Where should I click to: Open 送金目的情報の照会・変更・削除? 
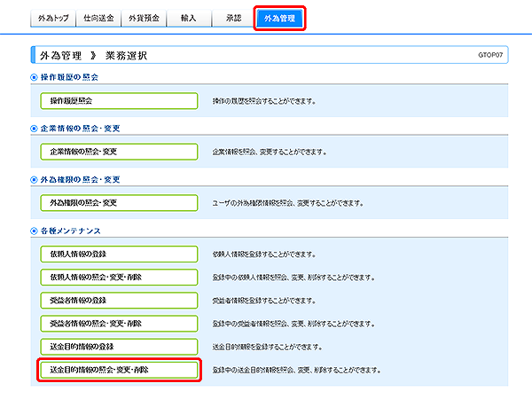118,369
